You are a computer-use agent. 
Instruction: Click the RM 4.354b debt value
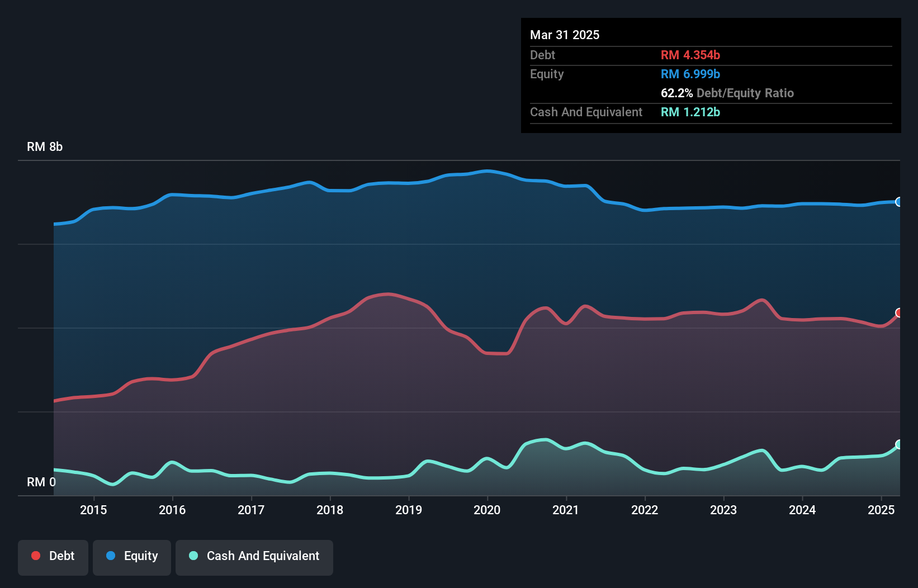coord(690,55)
